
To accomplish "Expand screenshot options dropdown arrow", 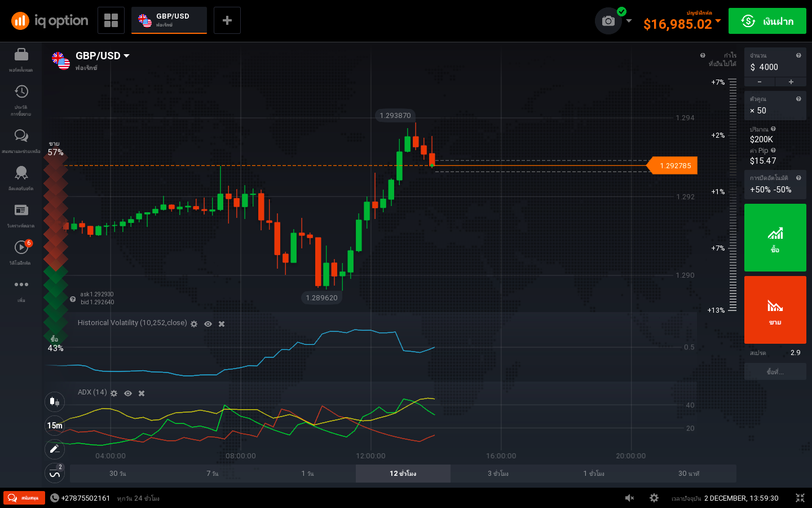I will click(x=629, y=21).
